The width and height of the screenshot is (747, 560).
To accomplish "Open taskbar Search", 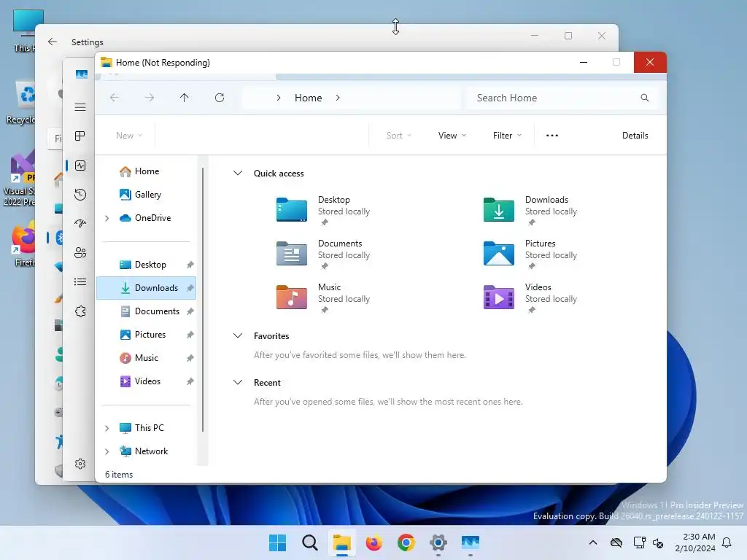I will tap(309, 542).
